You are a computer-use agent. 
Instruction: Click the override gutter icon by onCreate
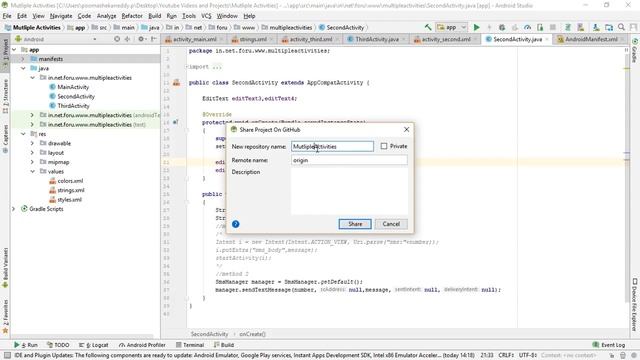point(176,122)
